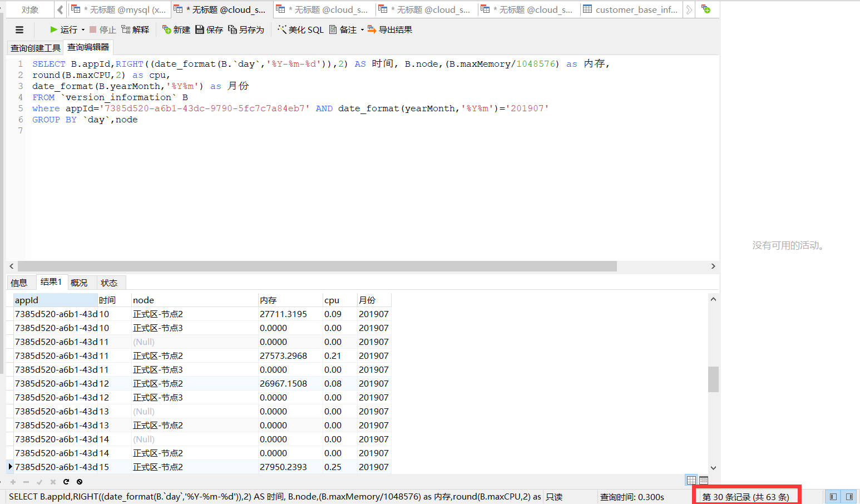This screenshot has width=860, height=504.
Task: Click the 停止 stop button
Action: coord(102,29)
